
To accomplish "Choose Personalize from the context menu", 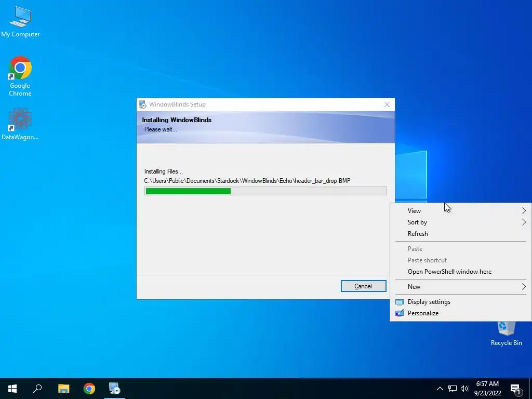I will point(461,313).
